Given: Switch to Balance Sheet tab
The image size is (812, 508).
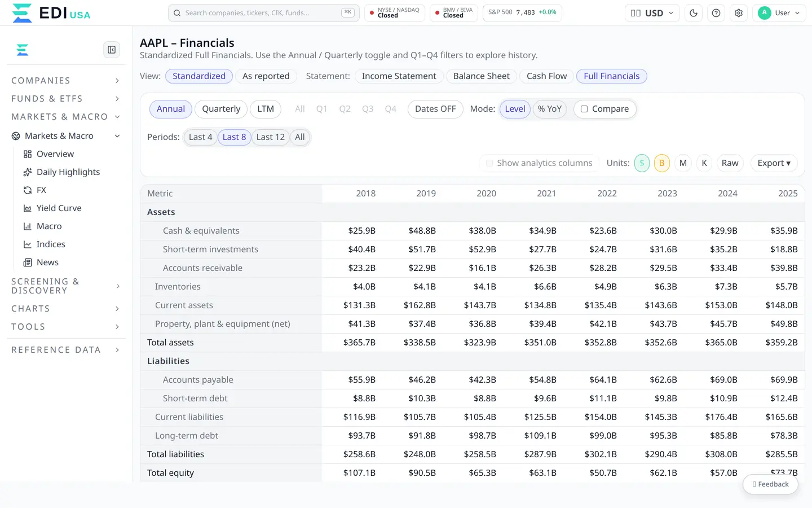Looking at the screenshot, I should 481,76.
